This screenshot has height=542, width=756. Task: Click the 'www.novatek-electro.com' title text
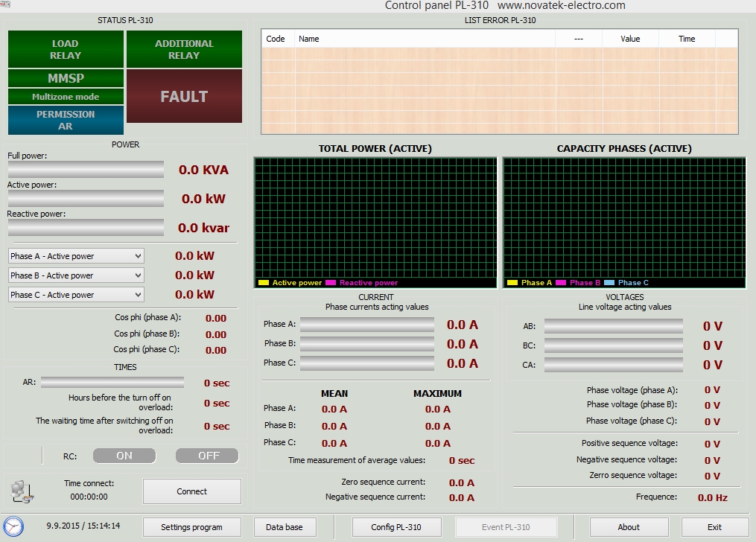point(561,5)
